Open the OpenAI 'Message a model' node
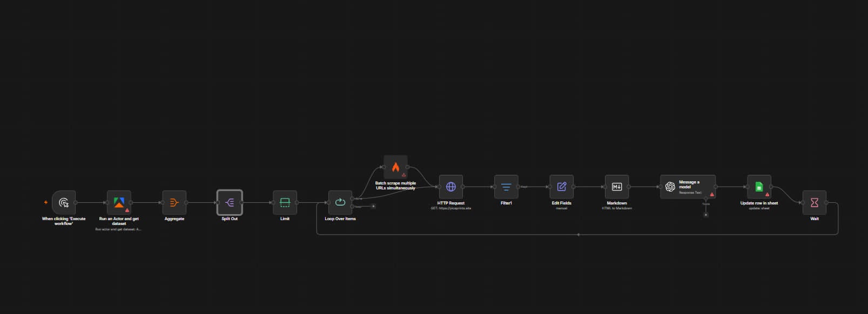 tap(688, 187)
